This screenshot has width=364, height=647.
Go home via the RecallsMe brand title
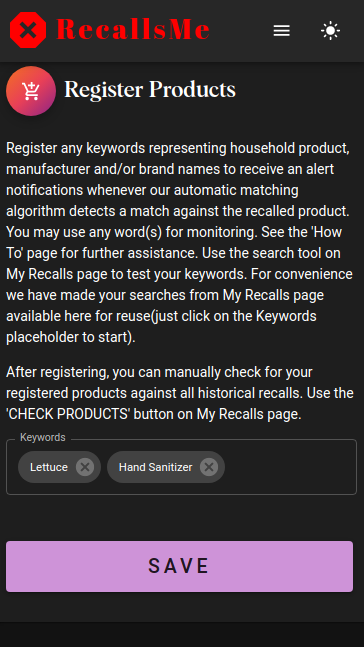[x=133, y=30]
